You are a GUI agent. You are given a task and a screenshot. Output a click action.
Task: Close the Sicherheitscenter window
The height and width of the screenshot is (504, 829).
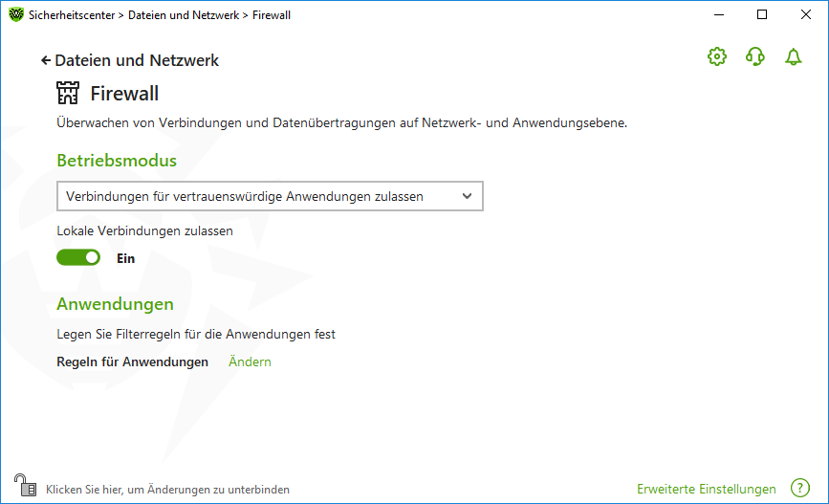806,14
